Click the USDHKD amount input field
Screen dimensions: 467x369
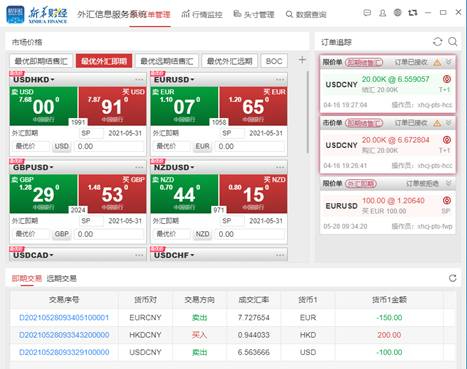(109, 146)
